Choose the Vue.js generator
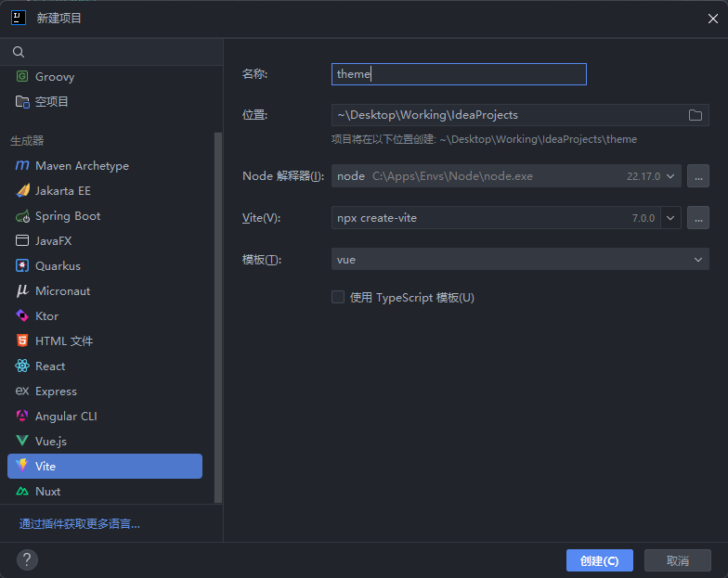The height and width of the screenshot is (578, 728). click(x=105, y=442)
